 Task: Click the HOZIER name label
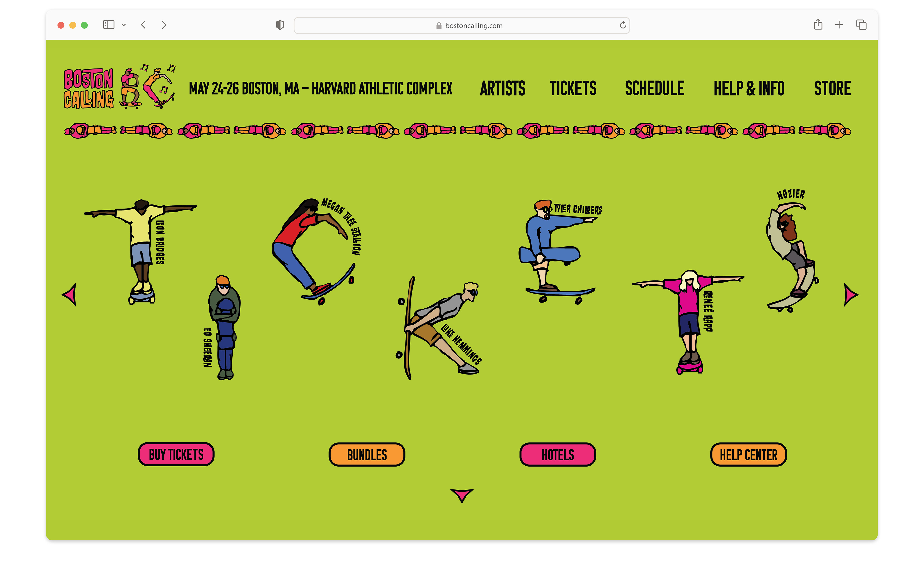[x=791, y=194]
